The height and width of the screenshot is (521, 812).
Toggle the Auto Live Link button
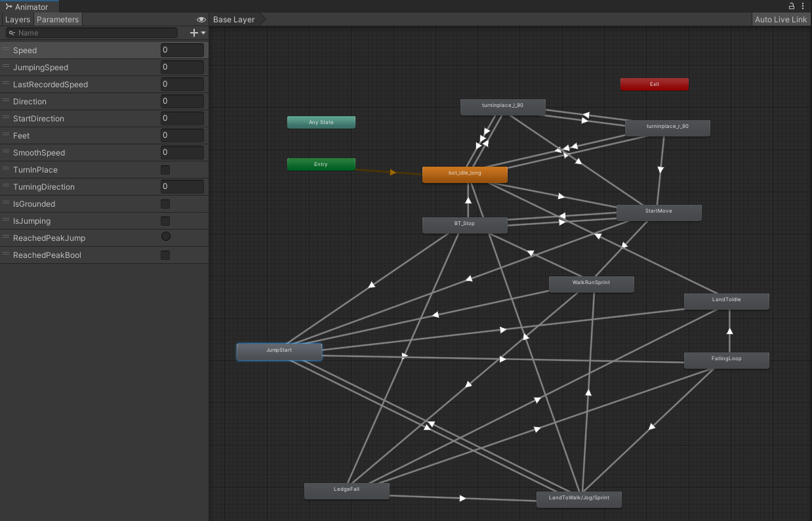click(x=781, y=20)
